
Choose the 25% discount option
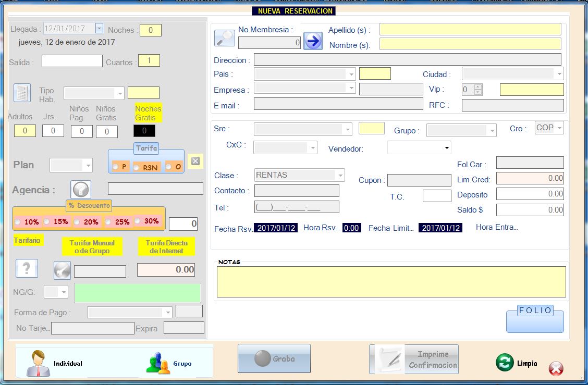pos(108,222)
